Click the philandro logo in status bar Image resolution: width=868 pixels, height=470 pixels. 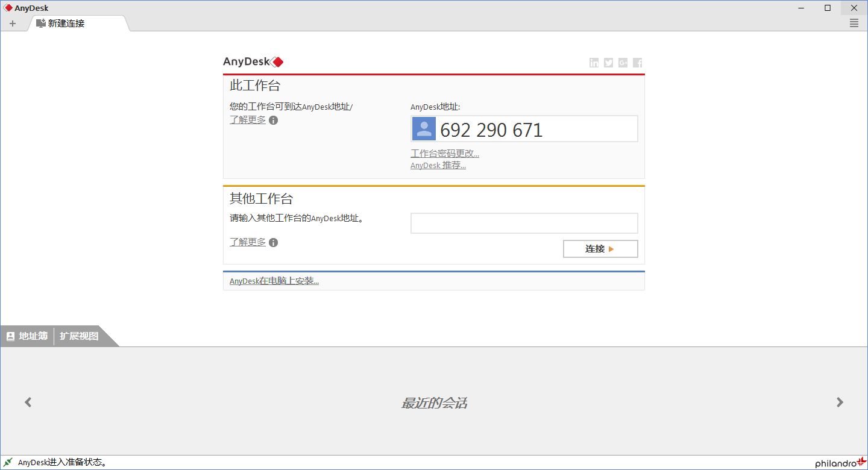click(841, 463)
